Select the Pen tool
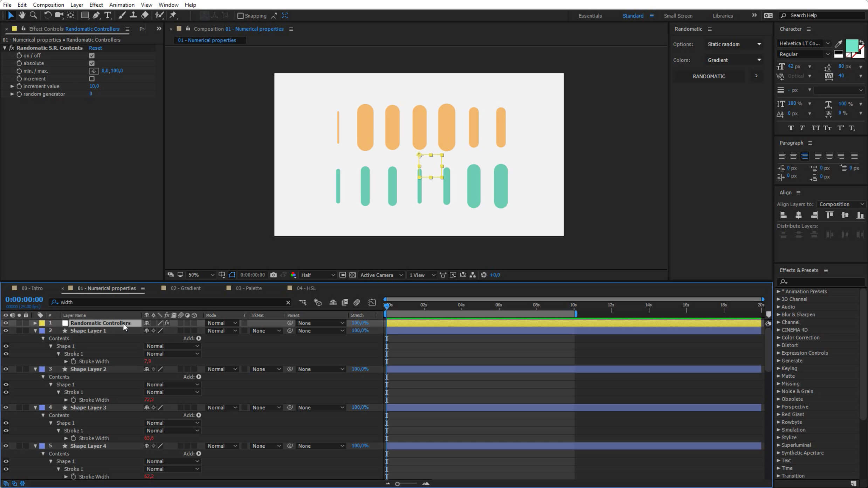Image resolution: width=868 pixels, height=488 pixels. click(96, 15)
